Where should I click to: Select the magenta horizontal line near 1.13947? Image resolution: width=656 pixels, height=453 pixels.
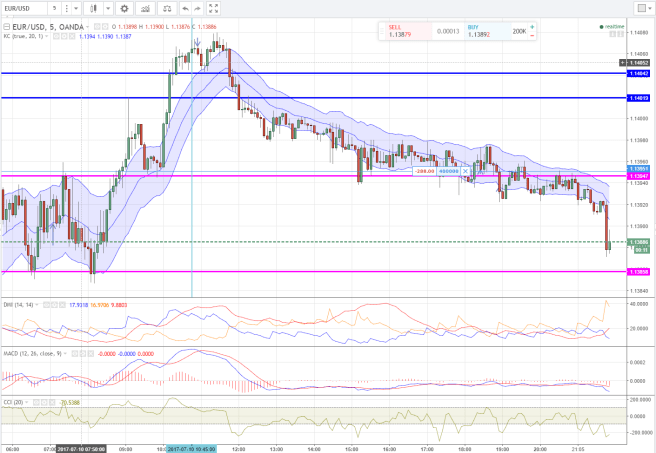[x=250, y=176]
